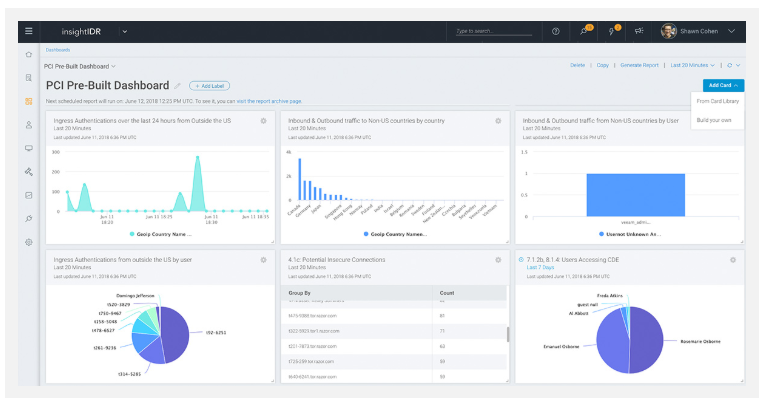The width and height of the screenshot is (762, 400).
Task: Toggle Geoip Country Name legend on line chart
Action: tap(160, 234)
